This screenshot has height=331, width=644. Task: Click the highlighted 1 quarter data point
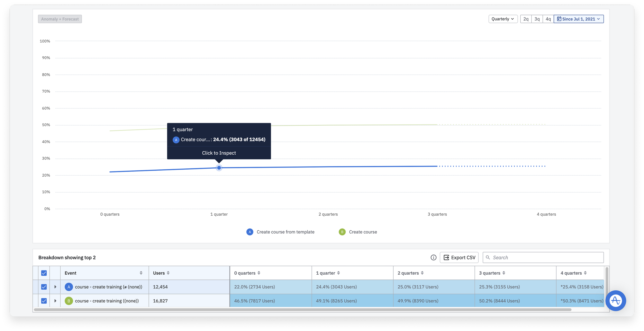pos(219,168)
